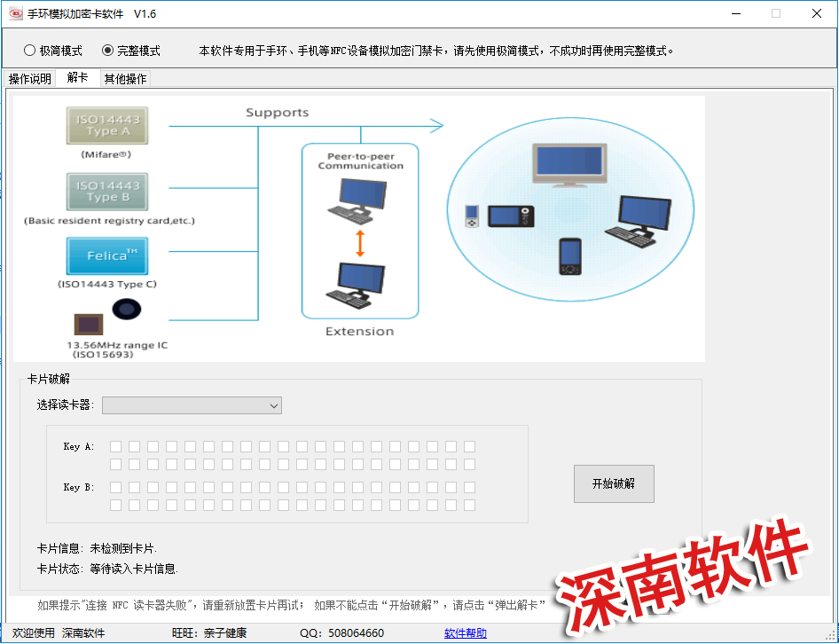
Task: Click the app icon in the title bar
Action: 15,13
